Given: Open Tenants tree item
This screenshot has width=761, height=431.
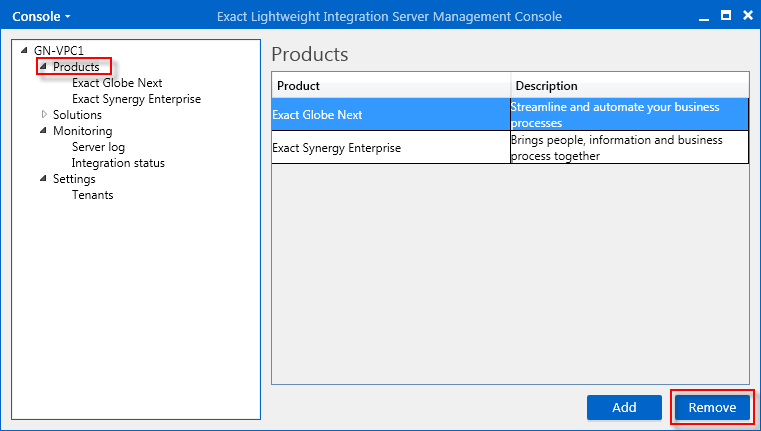Looking at the screenshot, I should click(92, 195).
